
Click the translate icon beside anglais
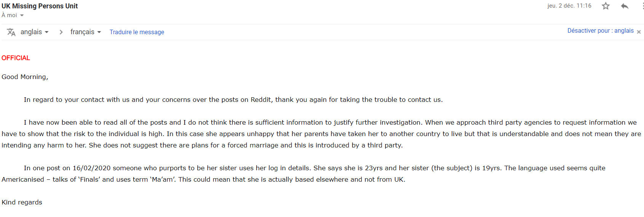pyautogui.click(x=11, y=32)
